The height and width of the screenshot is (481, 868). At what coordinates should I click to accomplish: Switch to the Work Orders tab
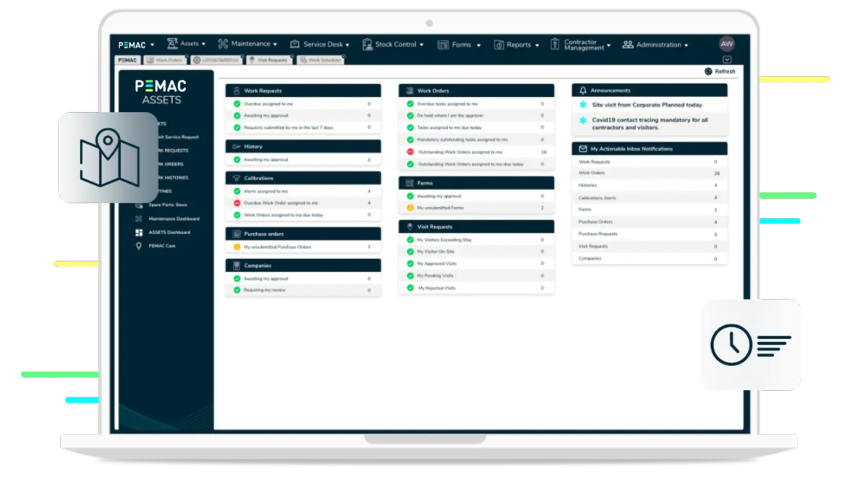164,60
